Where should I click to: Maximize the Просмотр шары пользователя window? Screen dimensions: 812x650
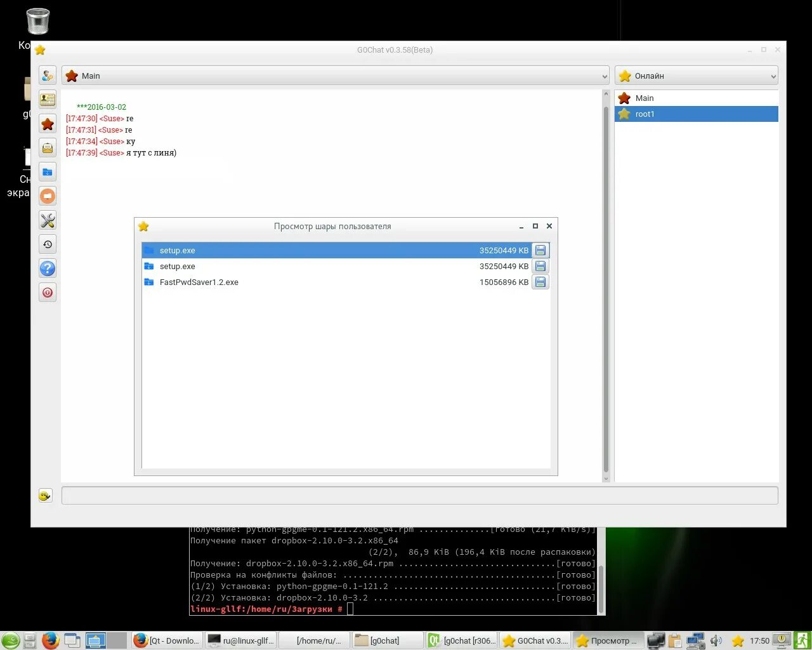(x=535, y=226)
